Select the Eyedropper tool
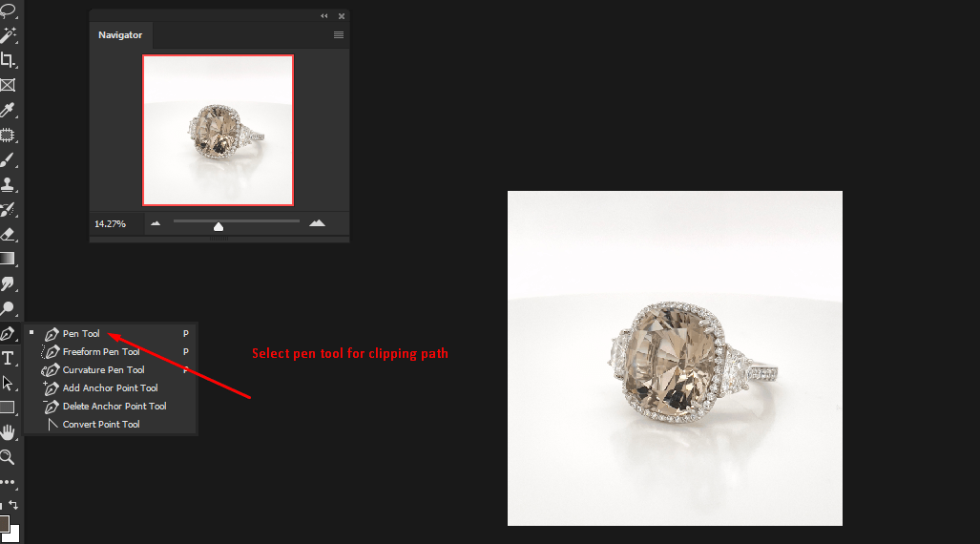The image size is (980, 544). [x=9, y=110]
